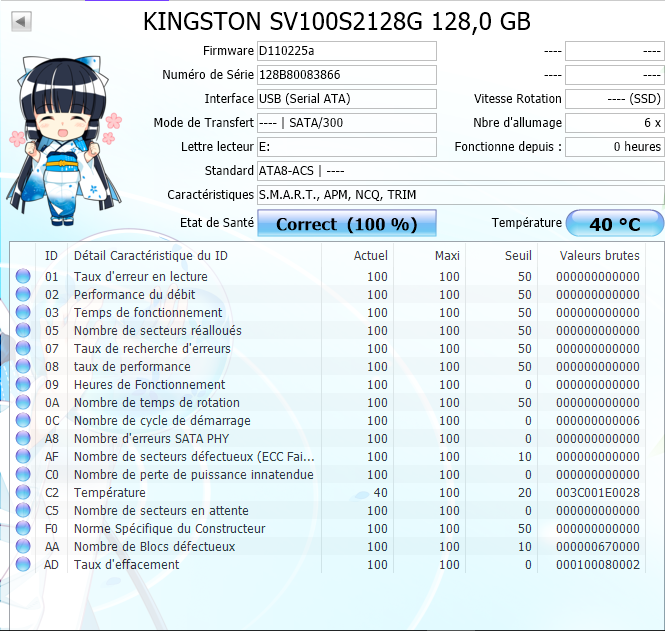The width and height of the screenshot is (665, 631).
Task: Click status orb for Taux de recherche d'erreurs
Action: click(23, 348)
